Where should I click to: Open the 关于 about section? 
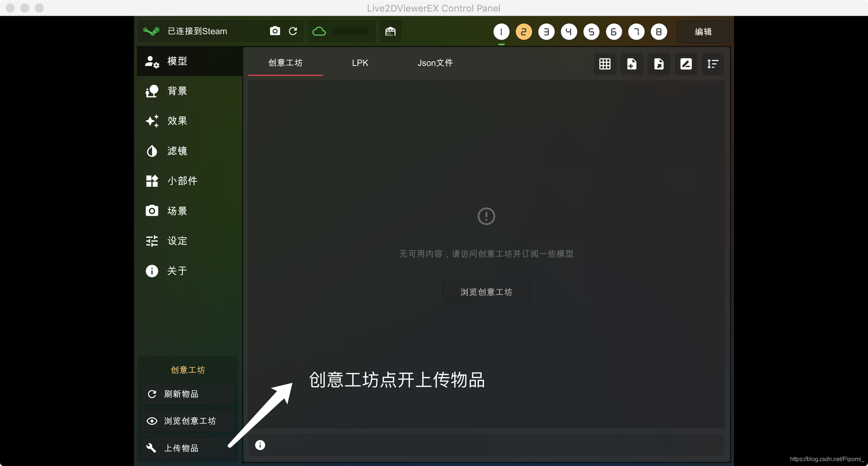190,271
